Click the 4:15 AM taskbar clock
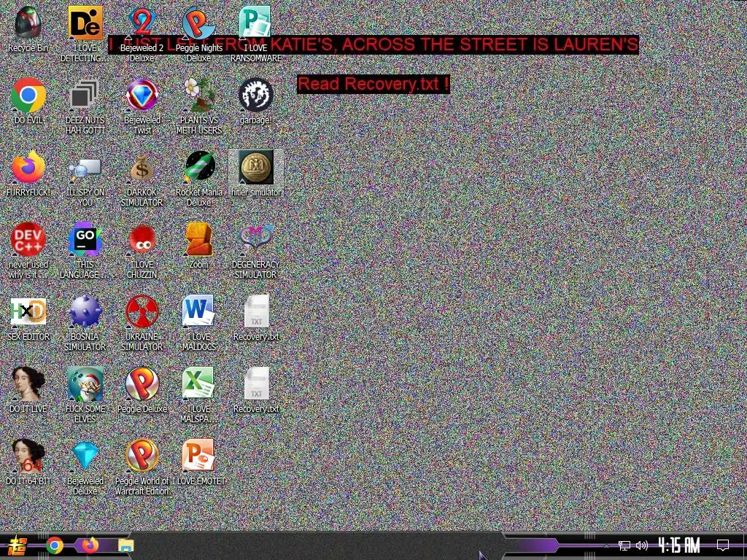747x560 pixels. (678, 545)
